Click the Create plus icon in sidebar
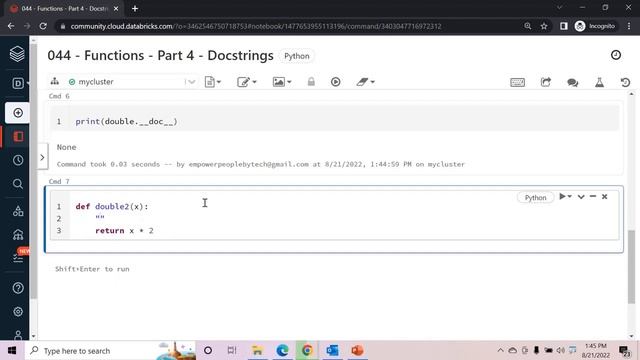Screen dimensions: 640x360 (18, 113)
